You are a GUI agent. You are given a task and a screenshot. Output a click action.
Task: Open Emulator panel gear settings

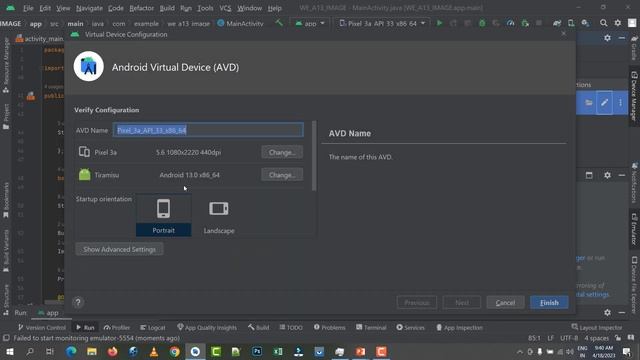point(607,175)
